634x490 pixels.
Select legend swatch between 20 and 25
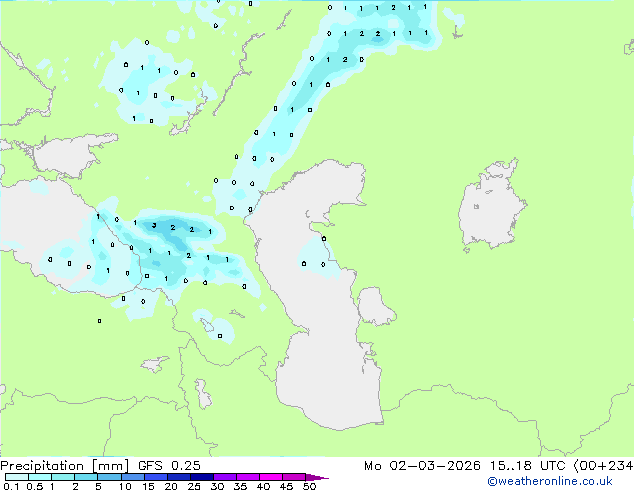tap(179, 477)
